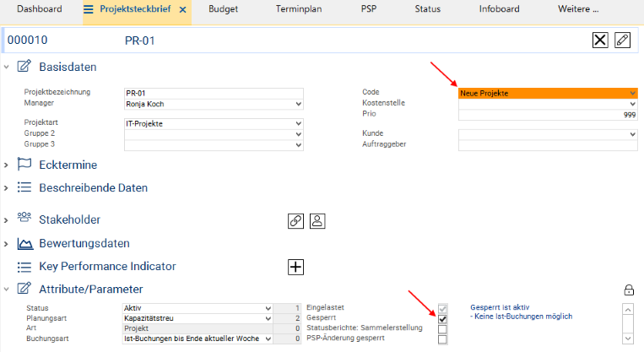Image resolution: width=644 pixels, height=352 pixels.
Task: Switch to the Budget tab
Action: (223, 9)
